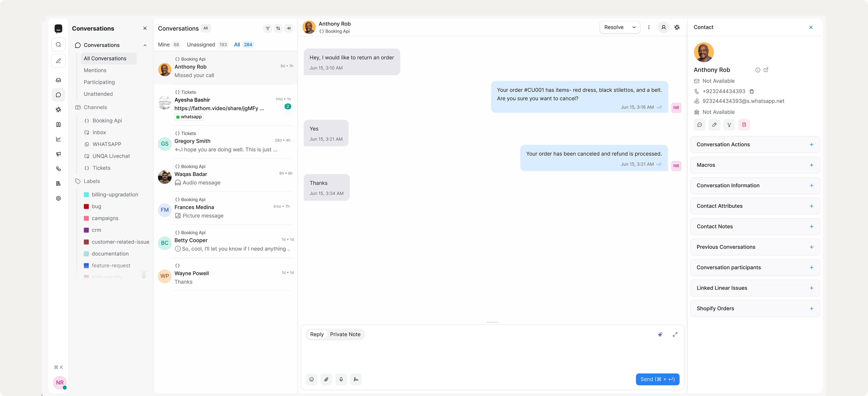868x396 pixels.
Task: Expand Contact Attributes section
Action: click(x=755, y=206)
